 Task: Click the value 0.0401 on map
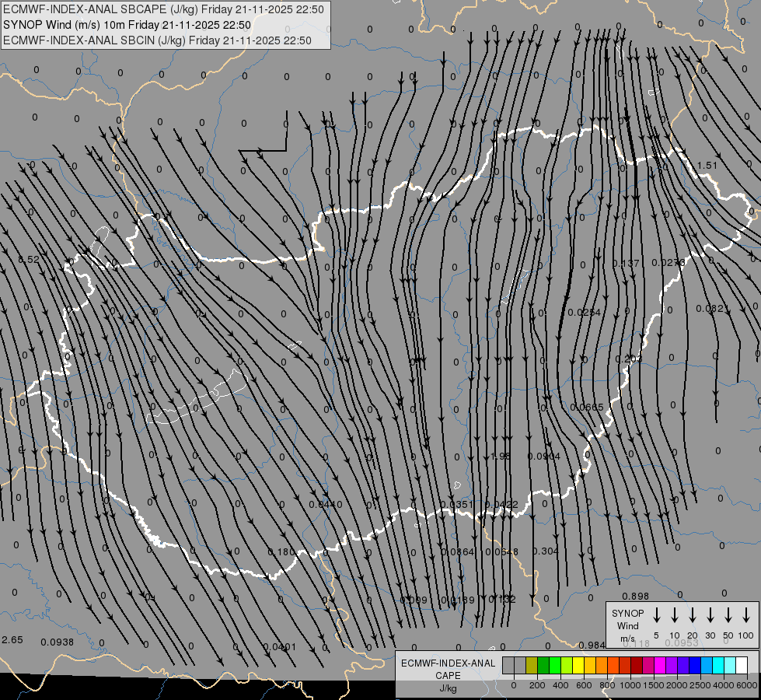coord(279,647)
